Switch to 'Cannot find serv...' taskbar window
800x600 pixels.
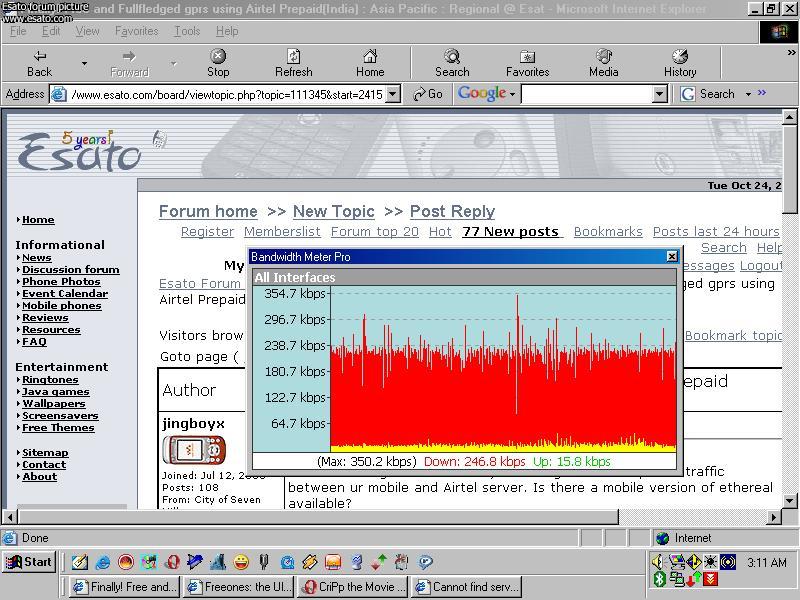(x=467, y=587)
